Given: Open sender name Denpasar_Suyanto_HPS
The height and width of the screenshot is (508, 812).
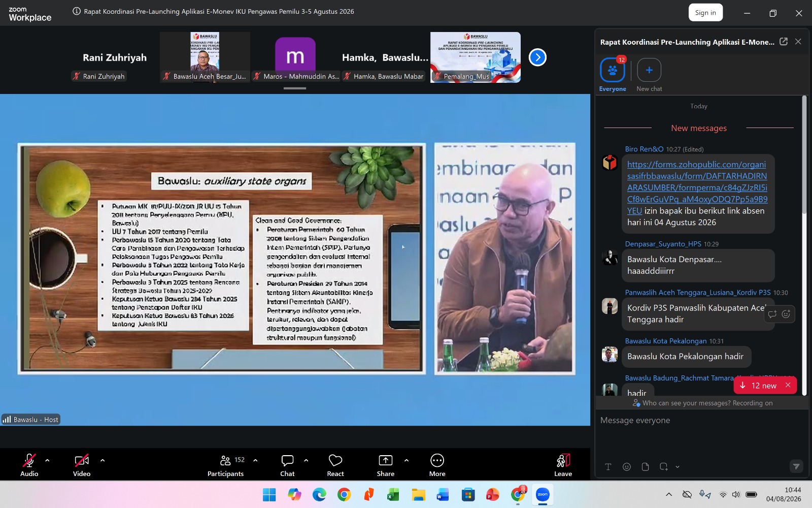Looking at the screenshot, I should click(663, 244).
